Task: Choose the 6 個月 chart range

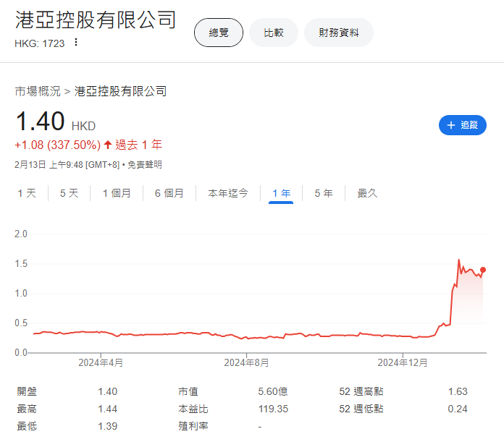Action: (169, 193)
